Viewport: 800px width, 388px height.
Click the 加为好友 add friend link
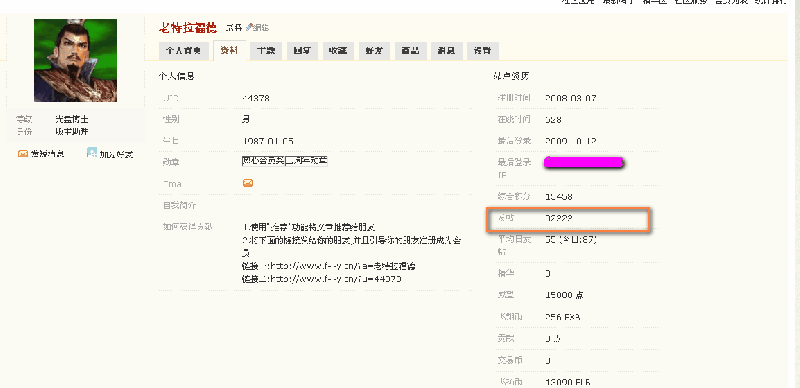pyautogui.click(x=116, y=154)
